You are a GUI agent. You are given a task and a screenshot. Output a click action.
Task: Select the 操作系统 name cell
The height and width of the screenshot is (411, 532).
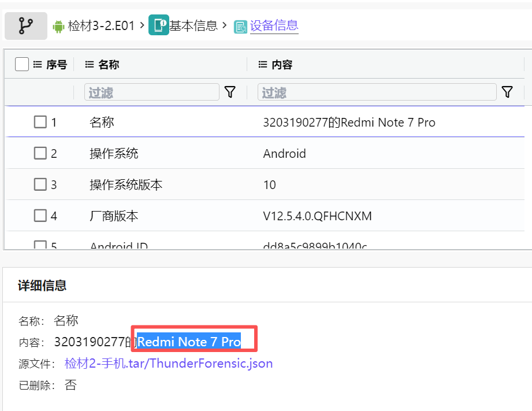coord(114,154)
